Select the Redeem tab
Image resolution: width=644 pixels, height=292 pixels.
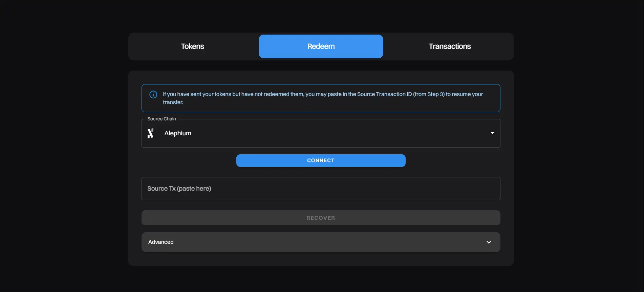coord(321,46)
